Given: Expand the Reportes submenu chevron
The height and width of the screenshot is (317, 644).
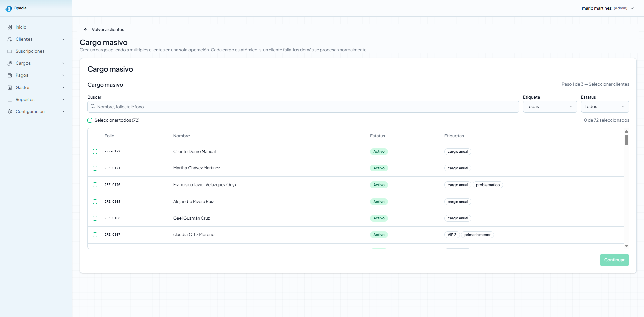Looking at the screenshot, I should click(x=63, y=100).
